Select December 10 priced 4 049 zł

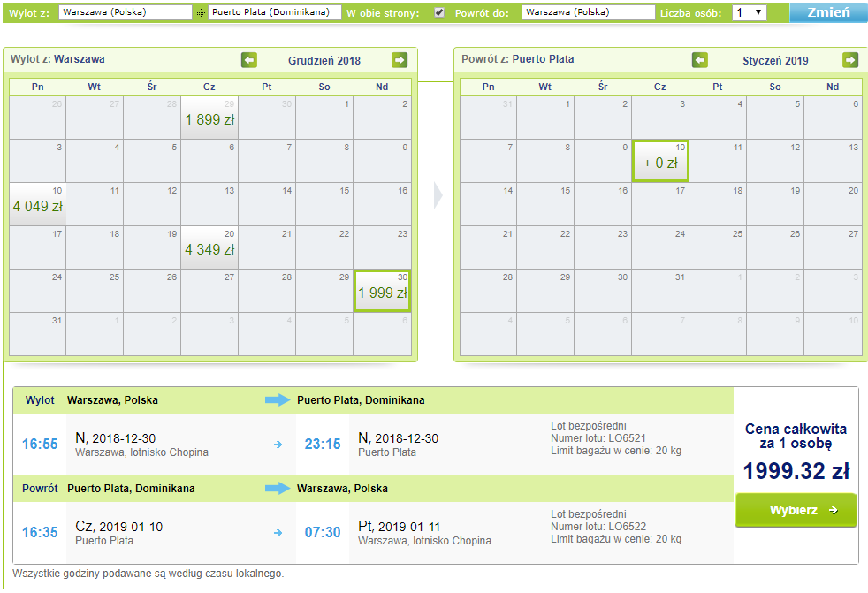pos(38,204)
